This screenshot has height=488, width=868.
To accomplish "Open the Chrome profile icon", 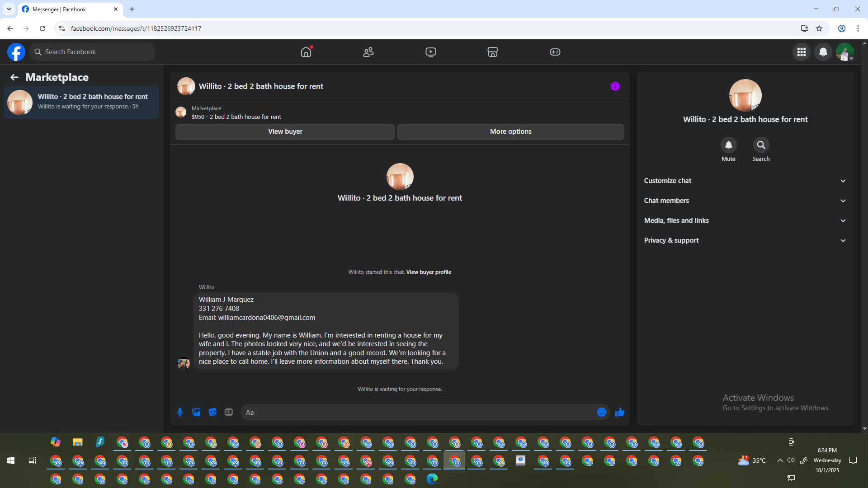I will click(842, 28).
